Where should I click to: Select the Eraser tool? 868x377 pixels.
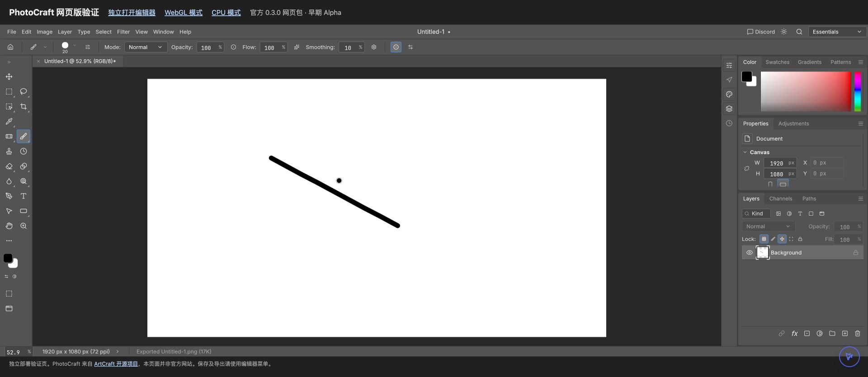click(9, 166)
